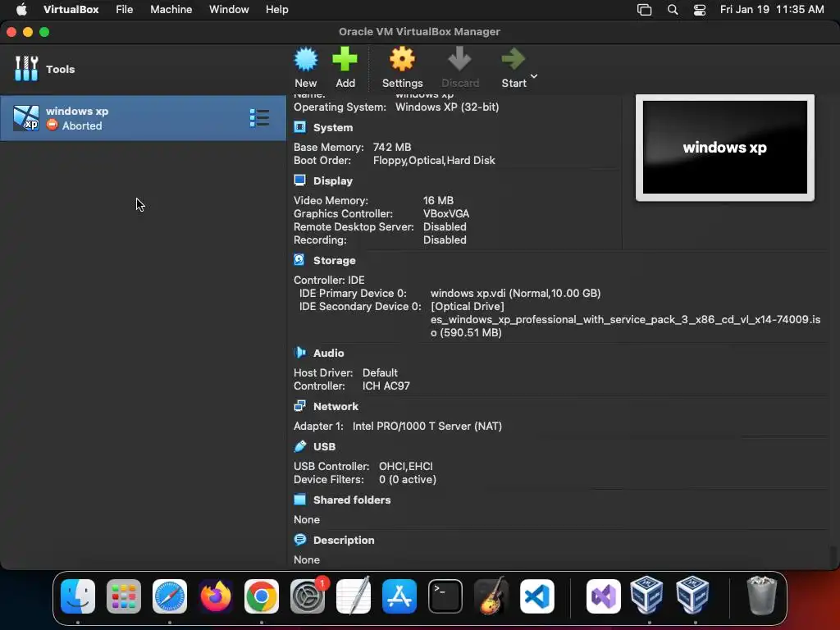Click the Description speech bubble icon
Image resolution: width=840 pixels, height=630 pixels.
300,540
